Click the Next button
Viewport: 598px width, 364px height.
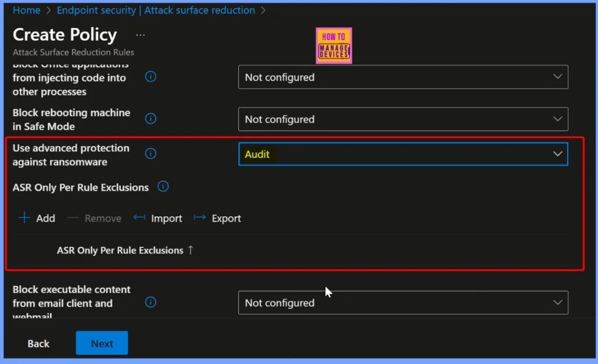(102, 343)
